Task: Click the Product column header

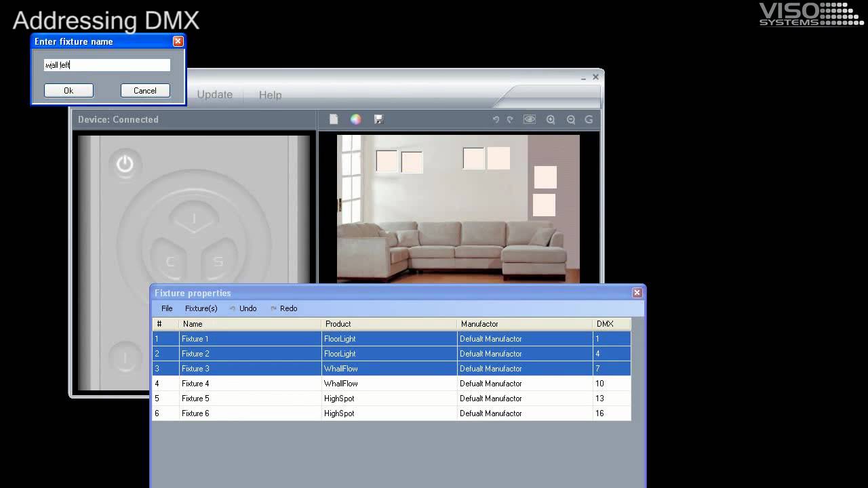Action: click(389, 324)
